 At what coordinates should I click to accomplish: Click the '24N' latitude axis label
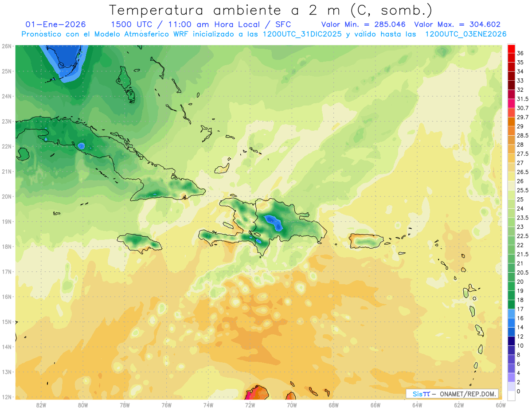point(7,96)
